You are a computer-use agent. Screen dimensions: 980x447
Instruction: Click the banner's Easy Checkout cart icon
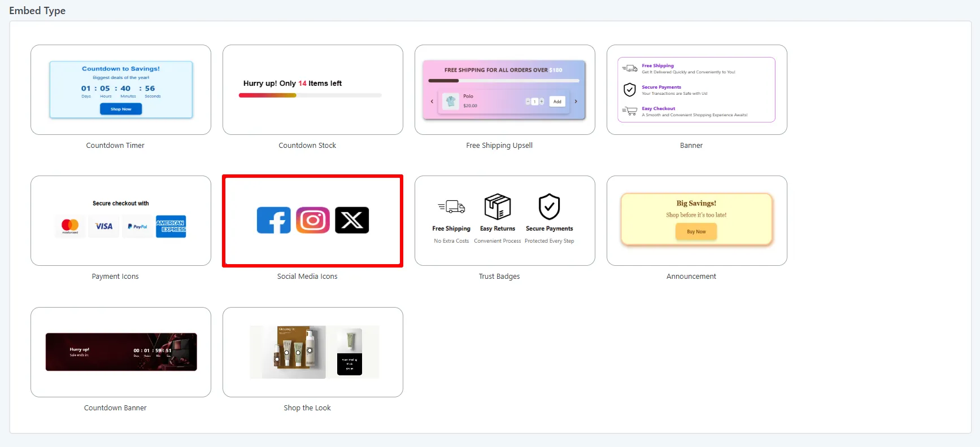click(x=630, y=111)
